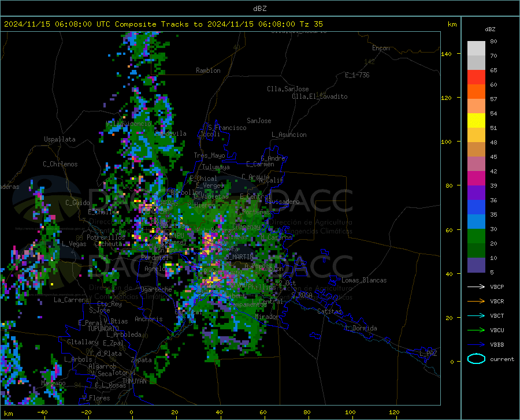The height and width of the screenshot is (420, 520).
Task: Pick the slate purple 5–10 dBZ swatch
Action: click(x=476, y=265)
